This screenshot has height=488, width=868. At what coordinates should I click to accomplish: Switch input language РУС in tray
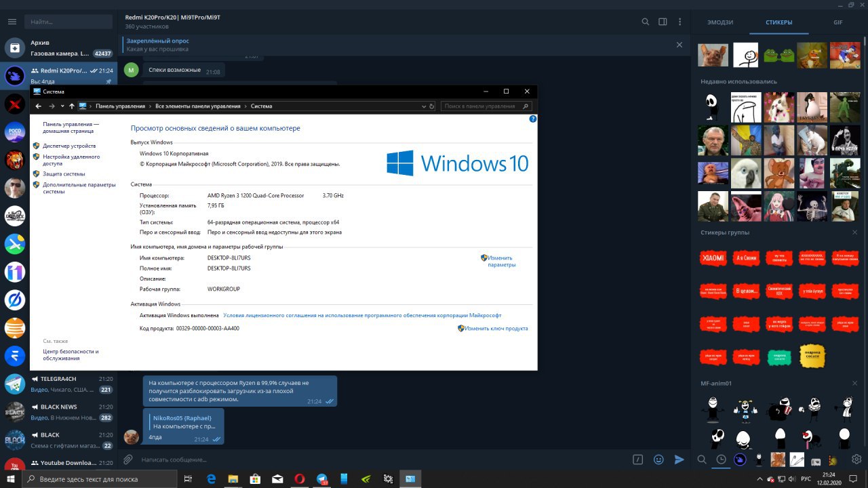click(806, 479)
